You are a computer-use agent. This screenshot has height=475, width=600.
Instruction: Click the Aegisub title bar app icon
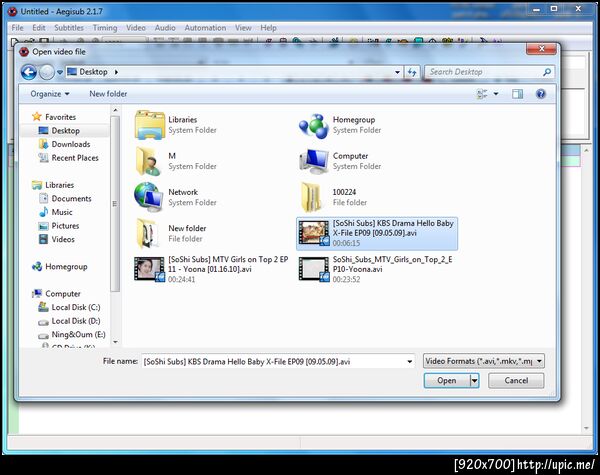[13, 11]
